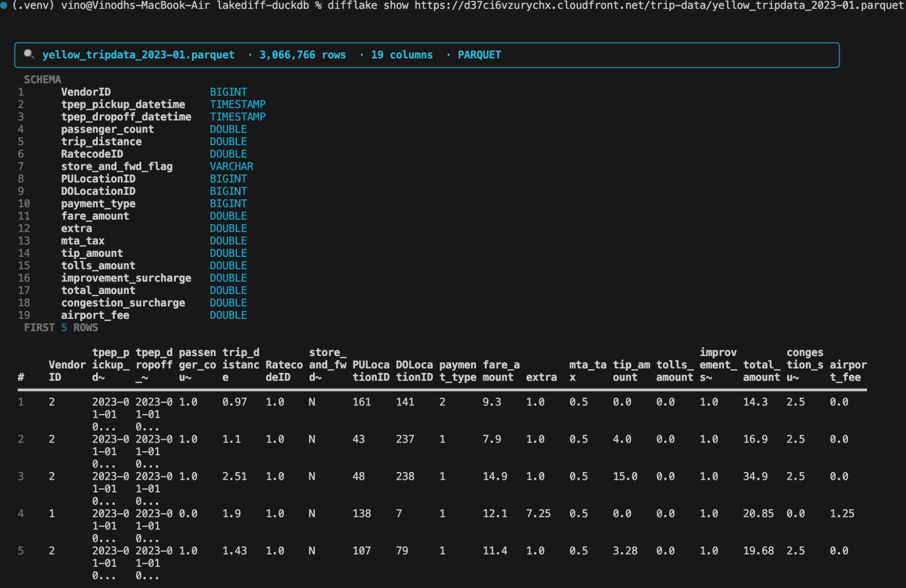Click fare amount 14.9 in row 3
Viewport: 906px width, 588px height.
click(x=495, y=477)
